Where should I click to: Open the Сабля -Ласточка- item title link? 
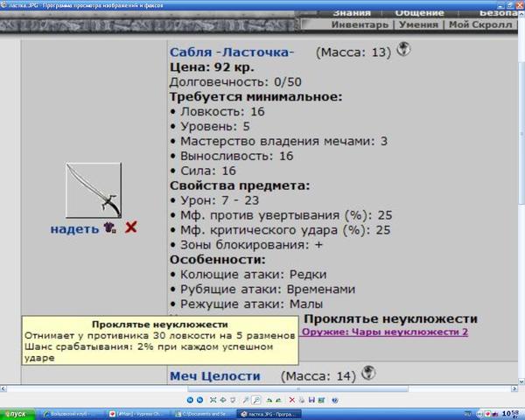coord(232,52)
